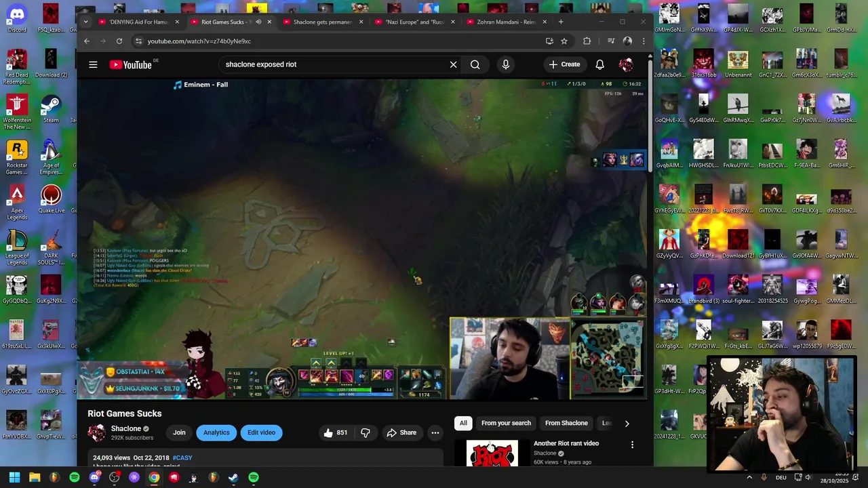Open the Apex Legends desktop shortcut

pos(17,203)
